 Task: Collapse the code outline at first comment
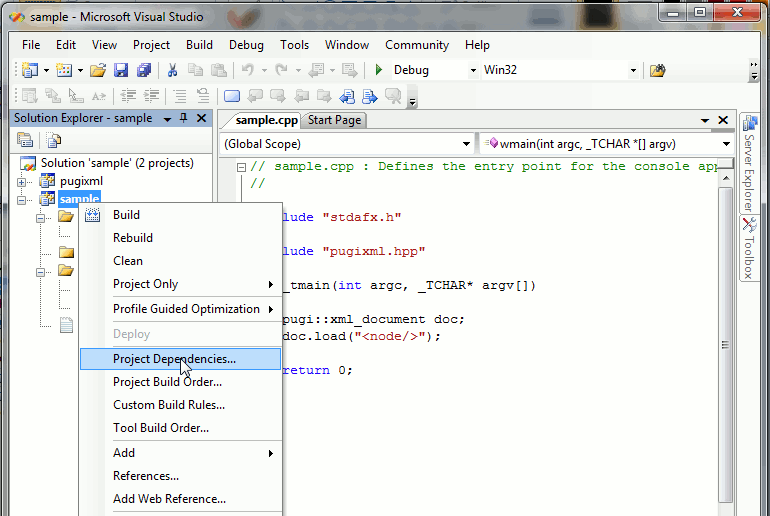(241, 167)
